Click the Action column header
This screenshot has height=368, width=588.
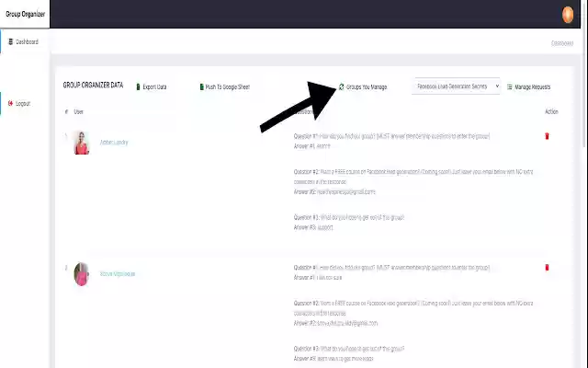coord(551,111)
